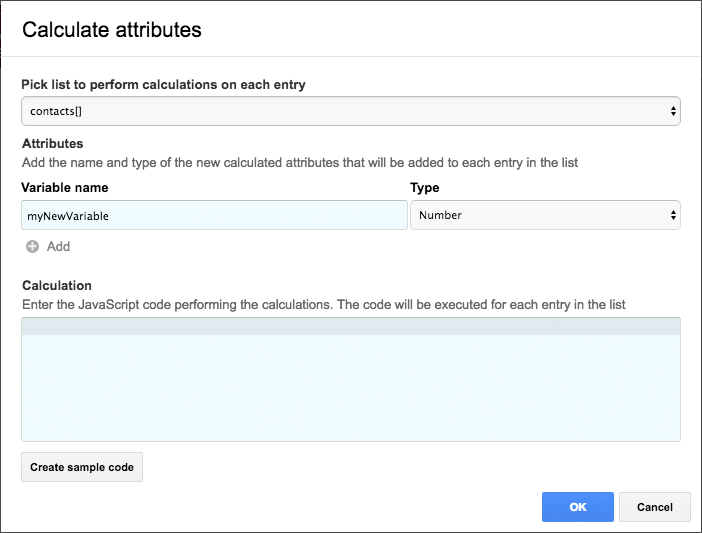This screenshot has height=533, width=702.
Task: Confirm with the OK button
Action: pyautogui.click(x=578, y=507)
